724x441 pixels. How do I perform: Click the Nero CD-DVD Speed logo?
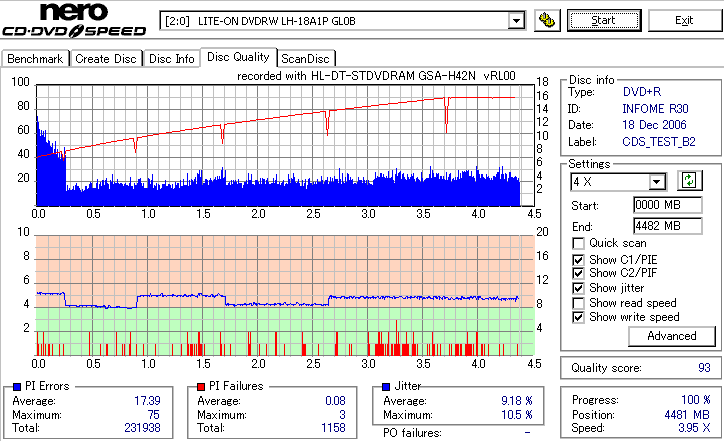(74, 20)
